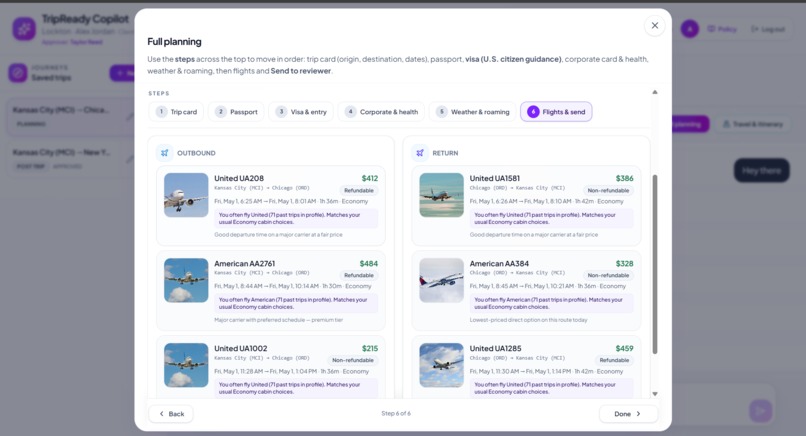Go to the Passport step
This screenshot has height=436, width=806.
click(x=236, y=112)
